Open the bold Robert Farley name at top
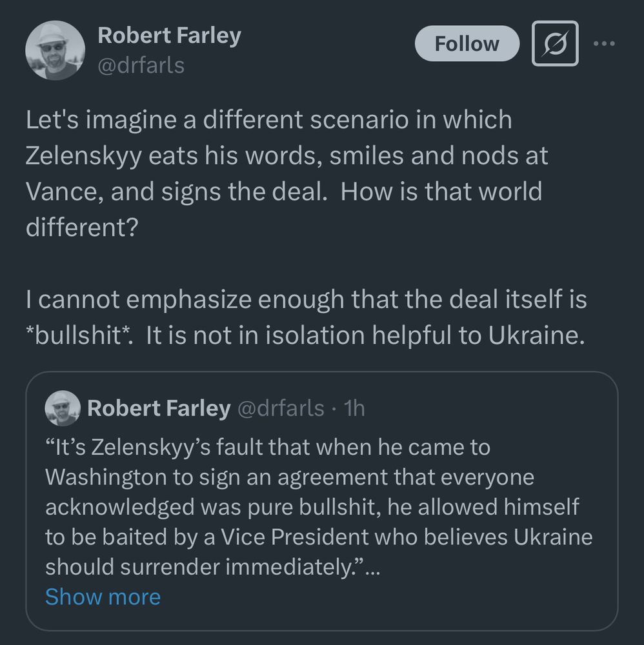Image resolution: width=644 pixels, height=645 pixels. (169, 35)
